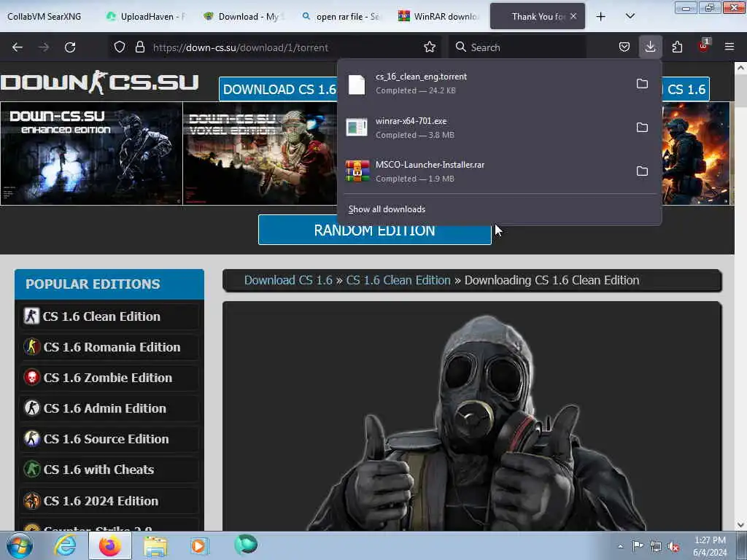Open the Action Center flag icon

pyautogui.click(x=638, y=545)
